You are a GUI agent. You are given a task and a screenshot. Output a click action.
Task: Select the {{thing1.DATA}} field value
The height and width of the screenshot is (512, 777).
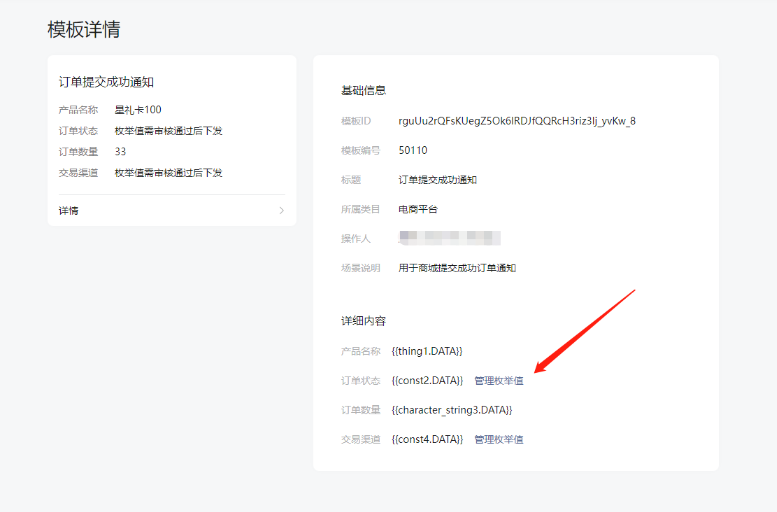click(x=427, y=352)
